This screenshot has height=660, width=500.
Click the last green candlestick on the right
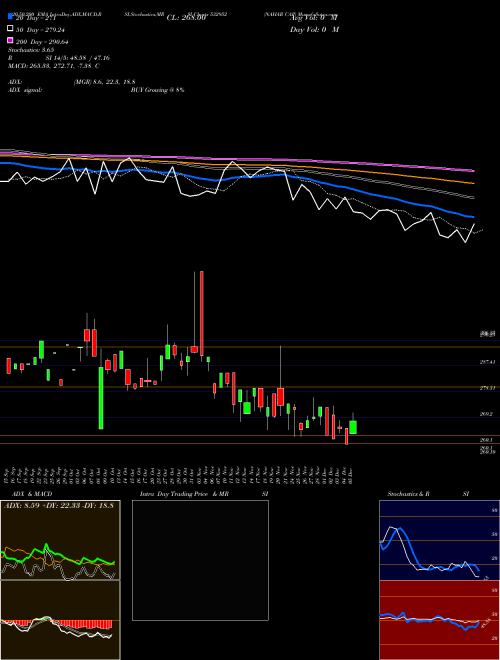(x=353, y=427)
